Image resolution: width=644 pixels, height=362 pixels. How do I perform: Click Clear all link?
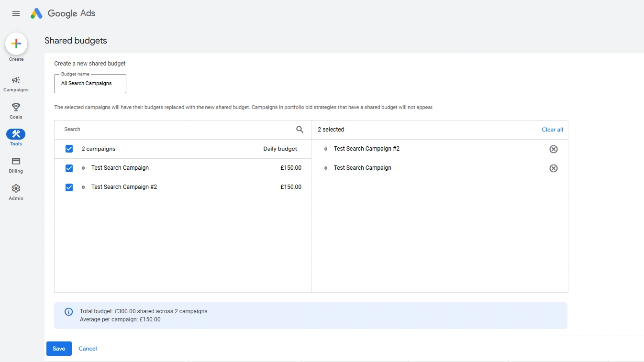click(x=552, y=130)
